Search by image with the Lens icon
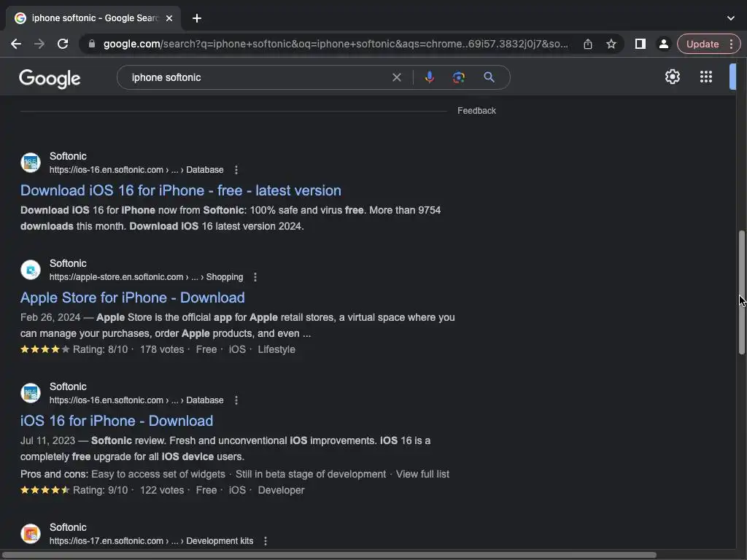Viewport: 747px width, 560px height. [x=458, y=77]
